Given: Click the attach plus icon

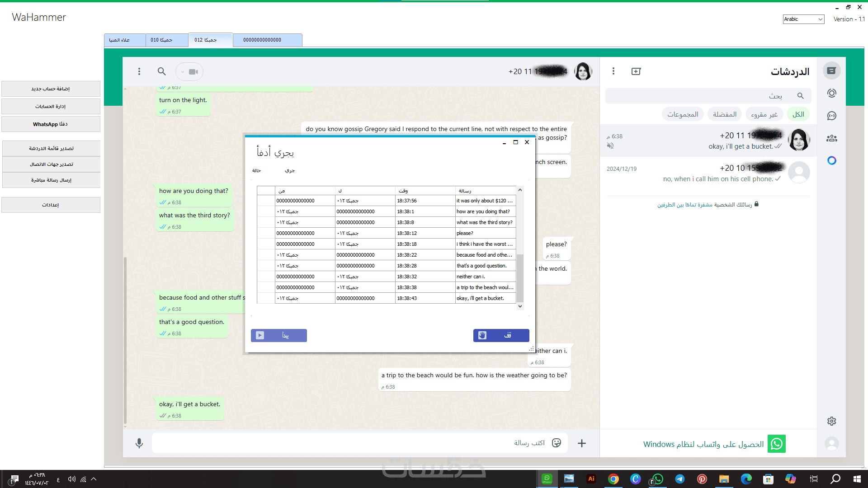Looking at the screenshot, I should [582, 443].
